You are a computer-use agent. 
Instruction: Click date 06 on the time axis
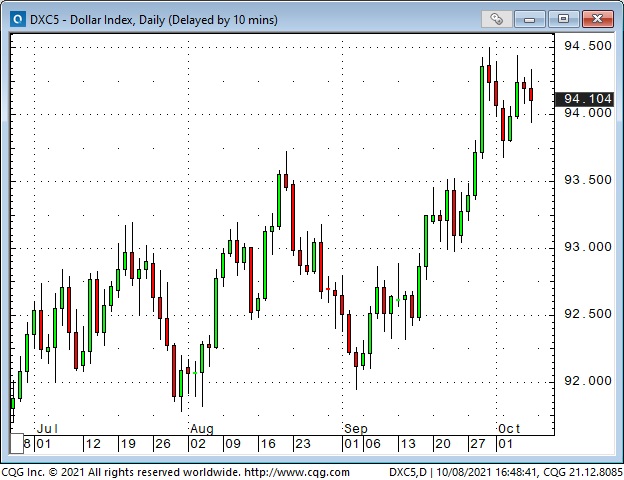[x=373, y=443]
